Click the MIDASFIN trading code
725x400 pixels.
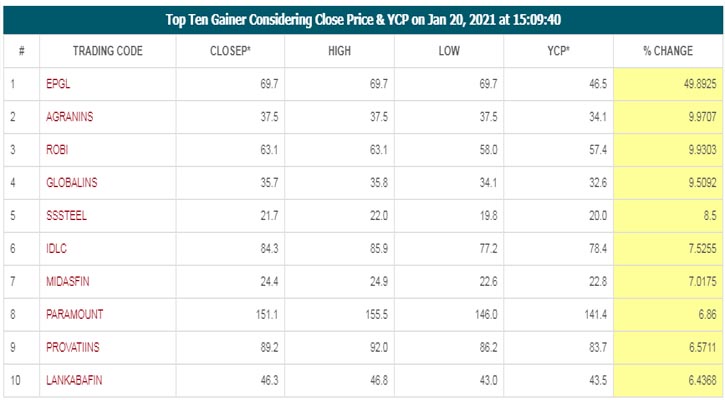[x=68, y=281]
